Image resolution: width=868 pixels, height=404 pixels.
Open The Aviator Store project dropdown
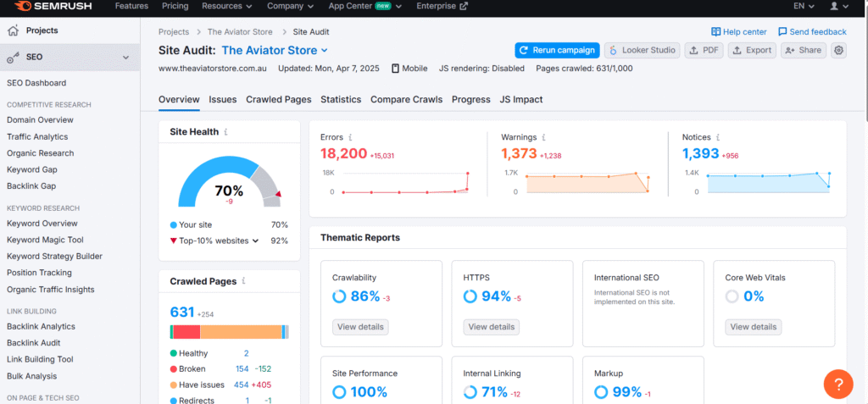pyautogui.click(x=275, y=50)
